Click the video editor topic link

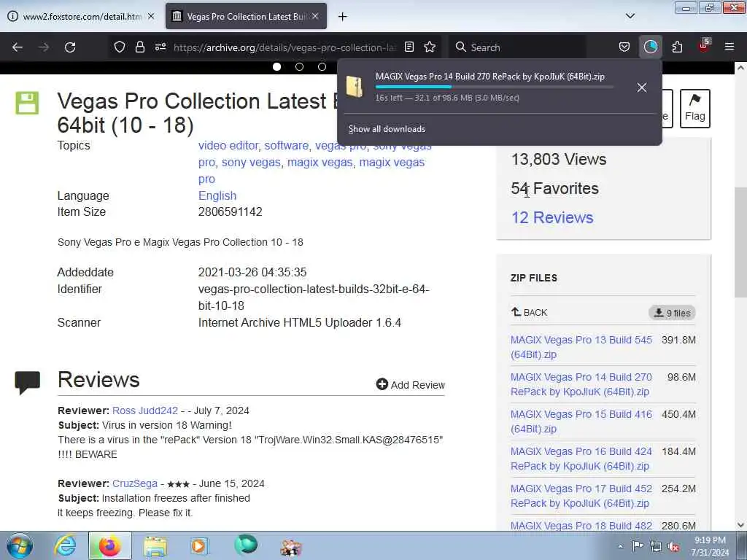click(x=228, y=145)
